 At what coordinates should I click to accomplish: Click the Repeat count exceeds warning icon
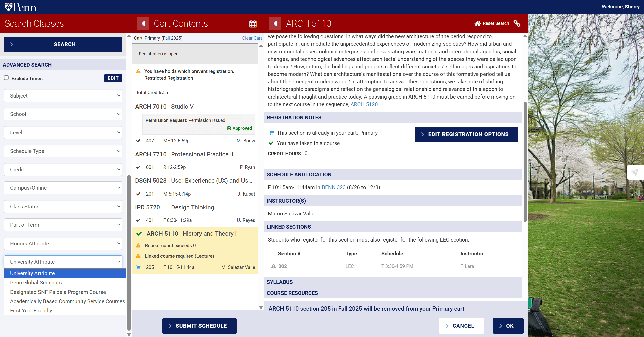138,245
